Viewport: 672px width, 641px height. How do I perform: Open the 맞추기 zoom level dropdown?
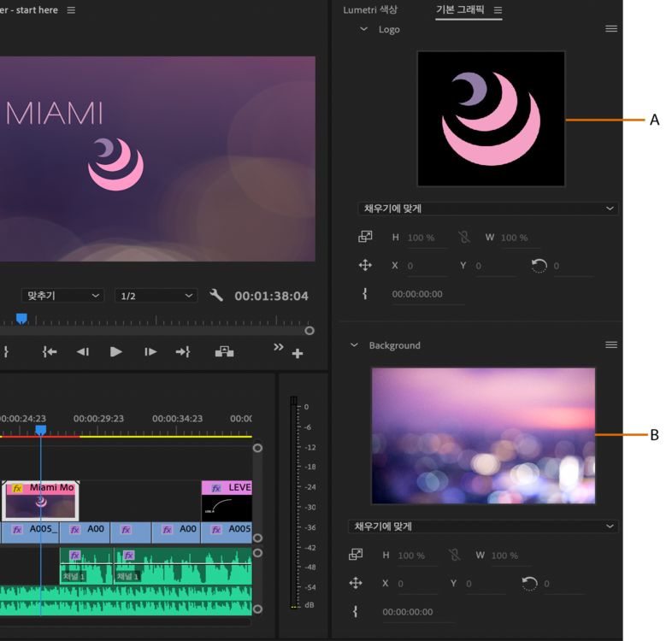point(62,296)
